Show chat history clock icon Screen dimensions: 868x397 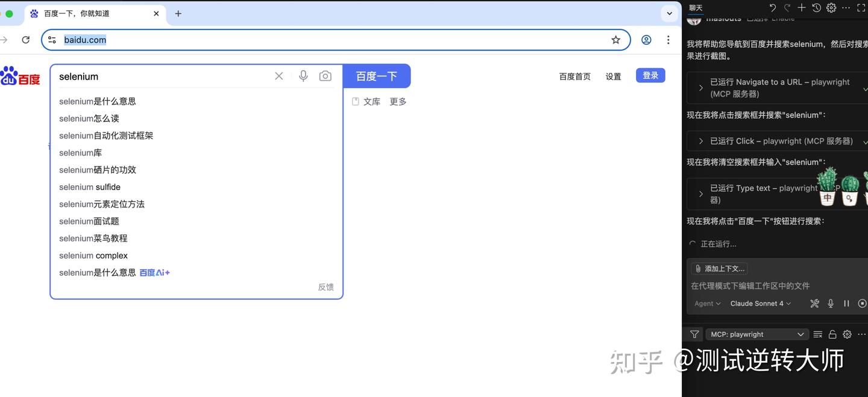tap(816, 8)
